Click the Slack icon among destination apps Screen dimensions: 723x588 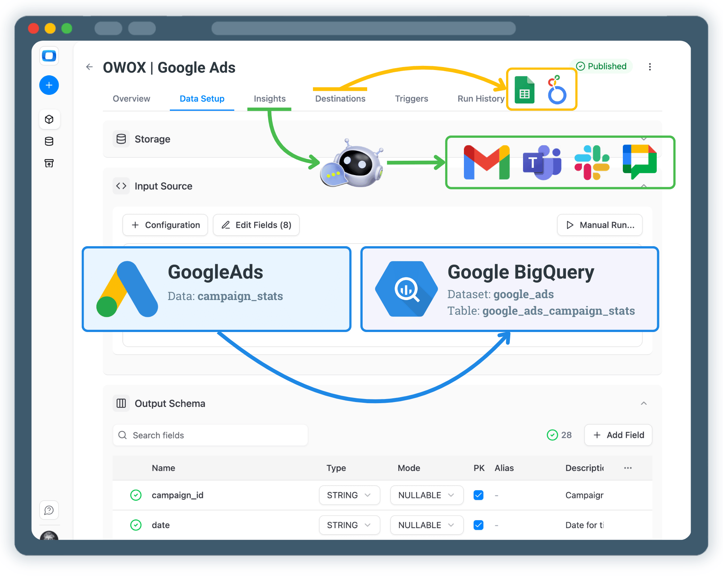tap(592, 162)
